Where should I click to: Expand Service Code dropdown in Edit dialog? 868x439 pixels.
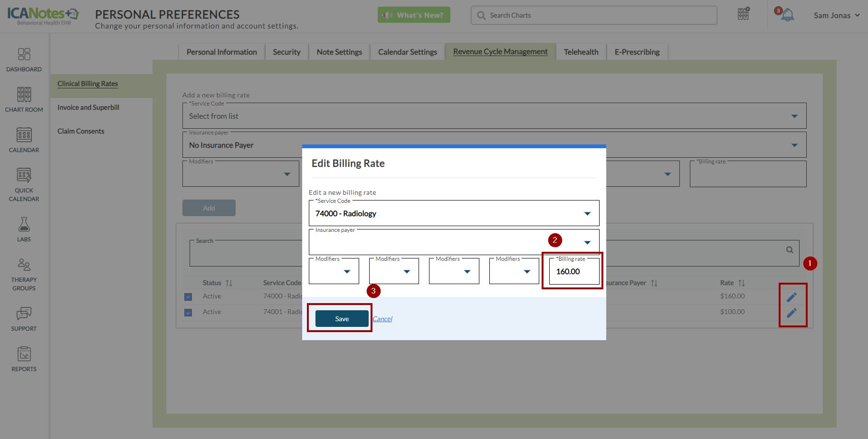coord(587,214)
